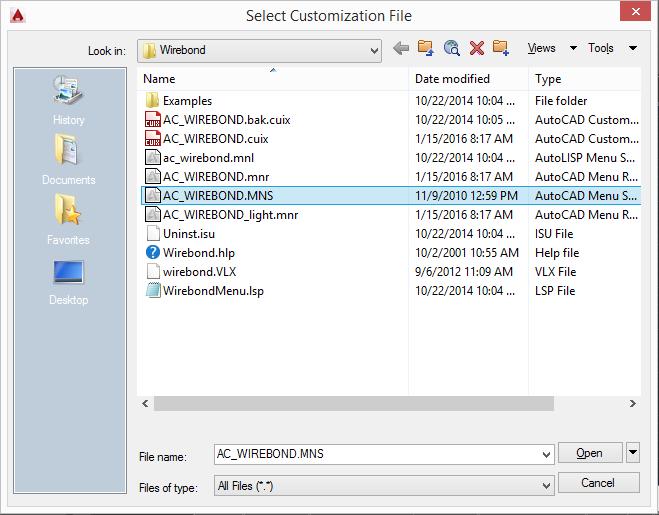Click the blank file icon of Uninst.isu
This screenshot has height=515, width=659.
click(x=153, y=233)
